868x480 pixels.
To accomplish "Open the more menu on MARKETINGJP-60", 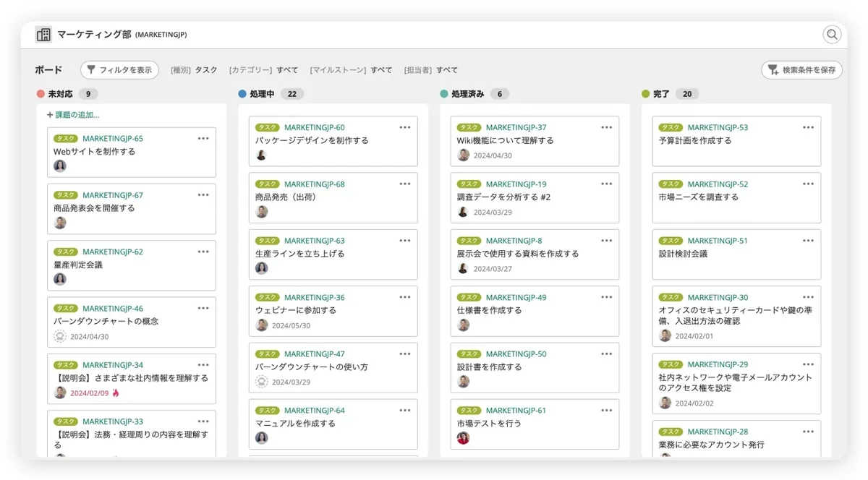I will coord(405,127).
